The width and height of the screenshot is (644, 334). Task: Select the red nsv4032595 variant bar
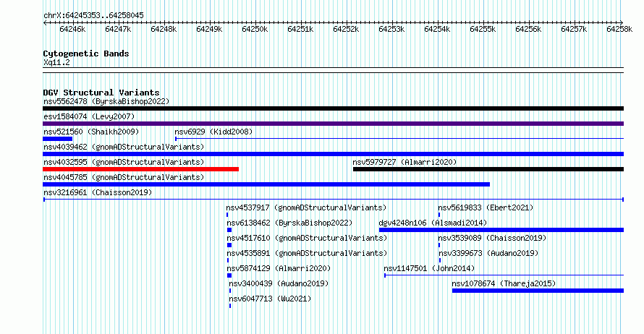click(x=140, y=169)
